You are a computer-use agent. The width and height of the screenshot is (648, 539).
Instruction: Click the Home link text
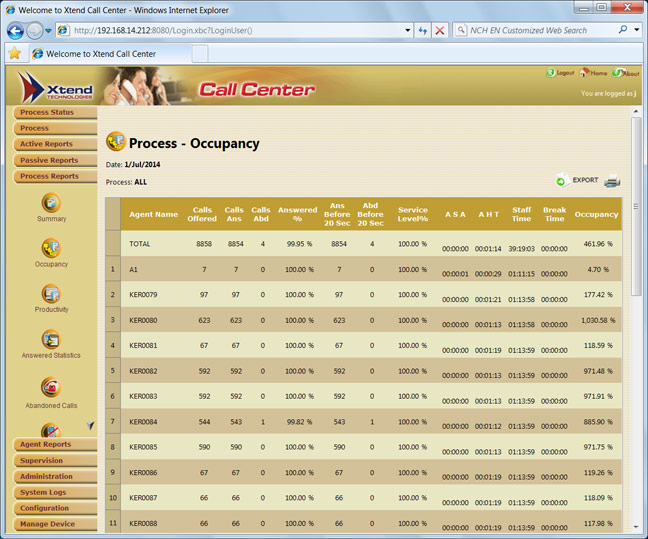click(598, 73)
